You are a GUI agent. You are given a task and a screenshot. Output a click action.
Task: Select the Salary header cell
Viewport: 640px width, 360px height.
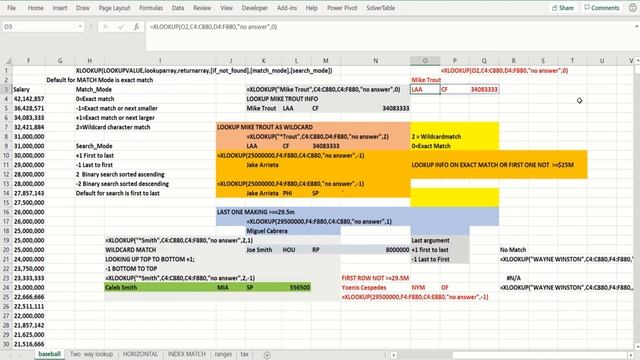(29, 89)
